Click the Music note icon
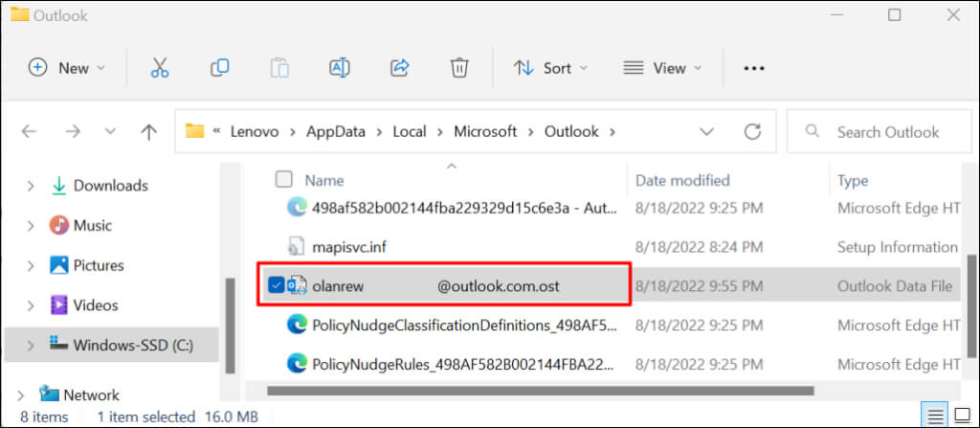980x428 pixels. [x=58, y=225]
